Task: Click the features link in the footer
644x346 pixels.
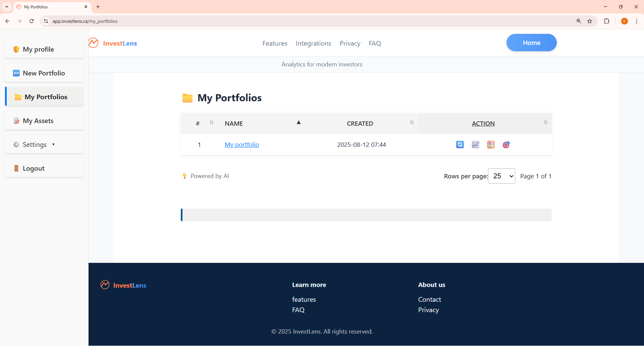Action: tap(304, 299)
